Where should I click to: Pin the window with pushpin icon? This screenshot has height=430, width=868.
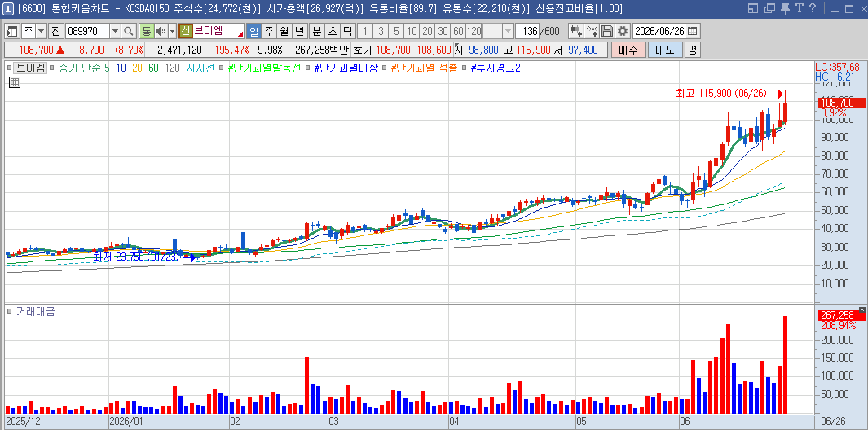[784, 8]
